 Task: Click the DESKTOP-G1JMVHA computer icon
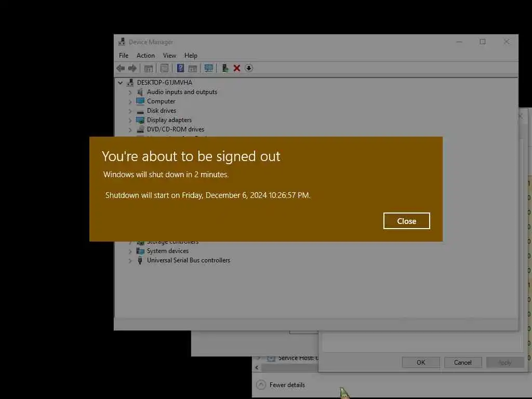(x=130, y=83)
